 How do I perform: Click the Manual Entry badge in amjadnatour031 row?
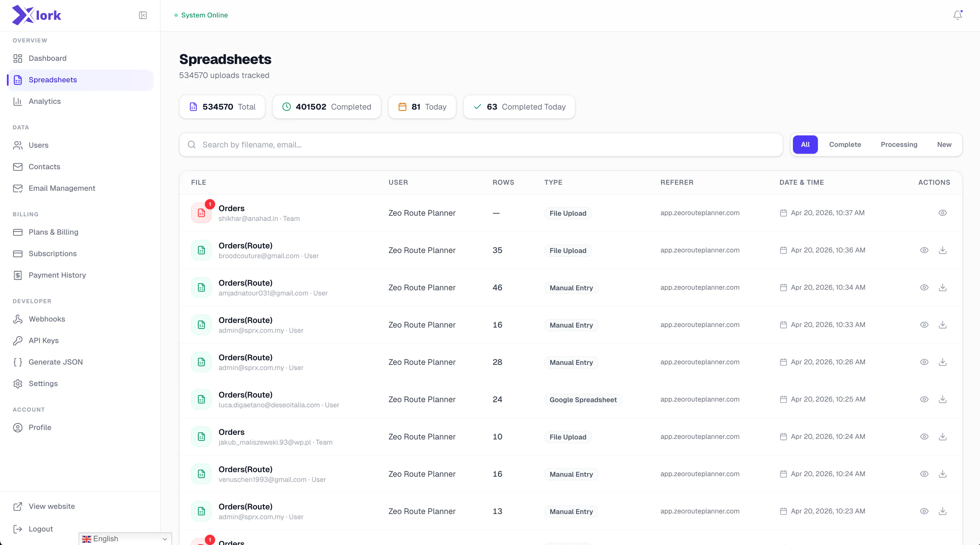coord(571,288)
